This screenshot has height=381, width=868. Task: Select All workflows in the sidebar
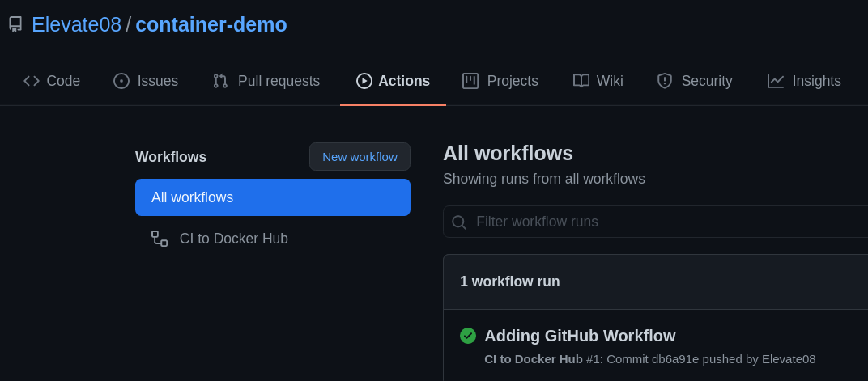pyautogui.click(x=273, y=197)
